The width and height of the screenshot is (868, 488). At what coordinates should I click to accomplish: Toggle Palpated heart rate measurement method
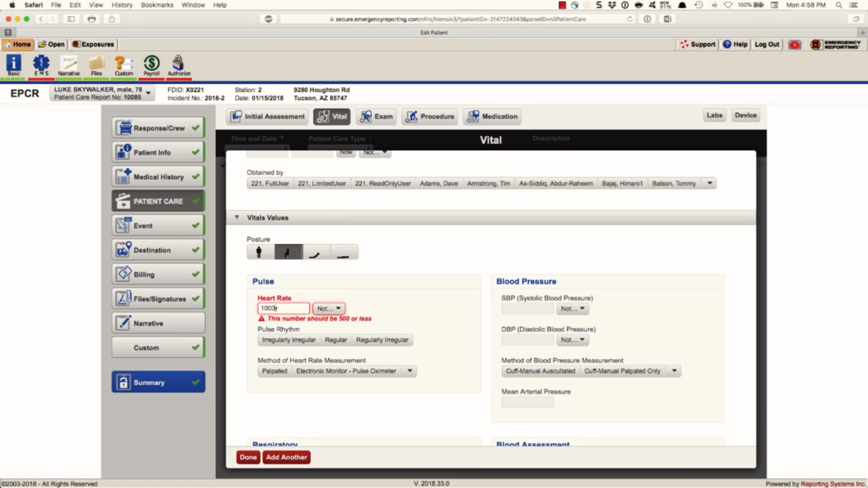point(274,371)
